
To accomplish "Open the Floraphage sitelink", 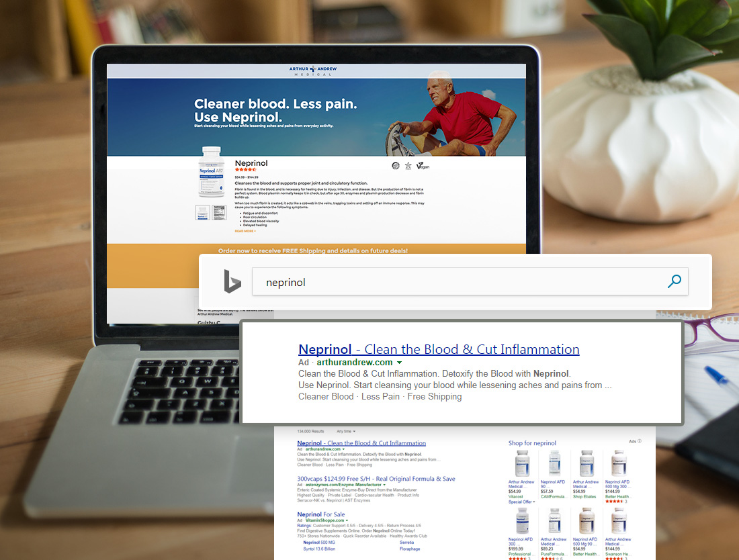I will click(x=410, y=549).
